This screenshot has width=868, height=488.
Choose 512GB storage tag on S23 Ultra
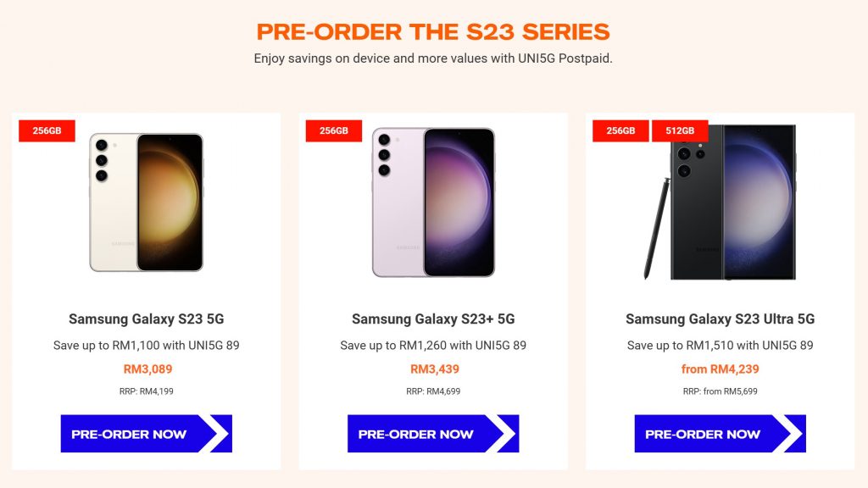pyautogui.click(x=680, y=131)
